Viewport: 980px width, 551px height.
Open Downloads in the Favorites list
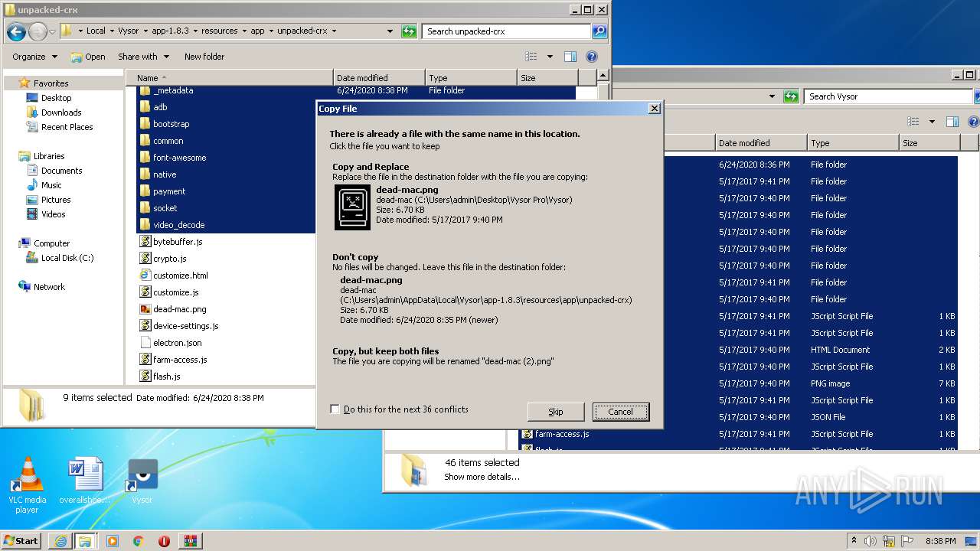pos(61,112)
